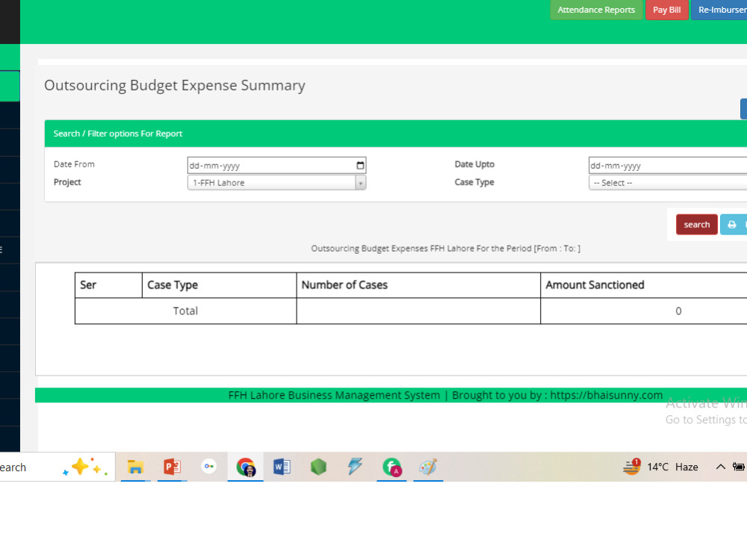Click the report period caption text

click(445, 248)
